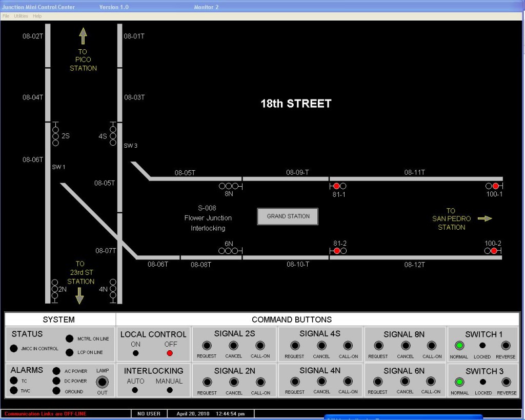Viewport: 525px width, 420px height.
Task: Click the Grand Station button
Action: click(x=288, y=216)
